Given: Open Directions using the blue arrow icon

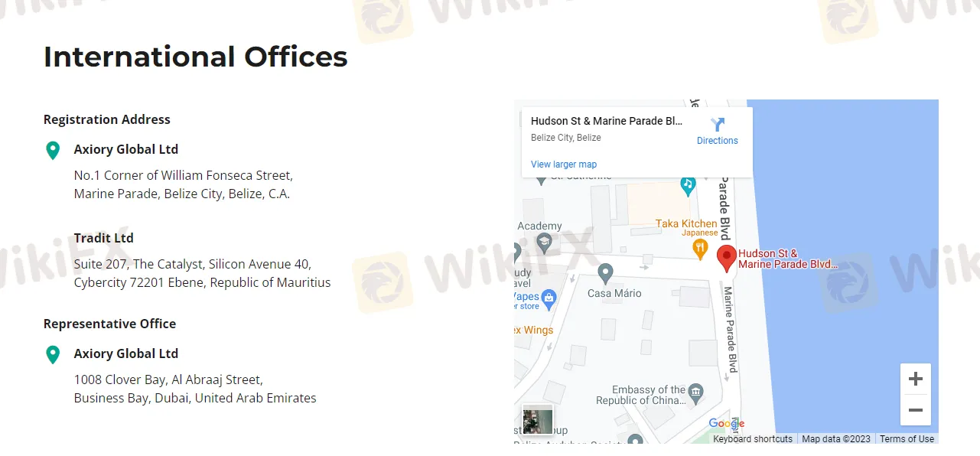Looking at the screenshot, I should click(x=718, y=125).
